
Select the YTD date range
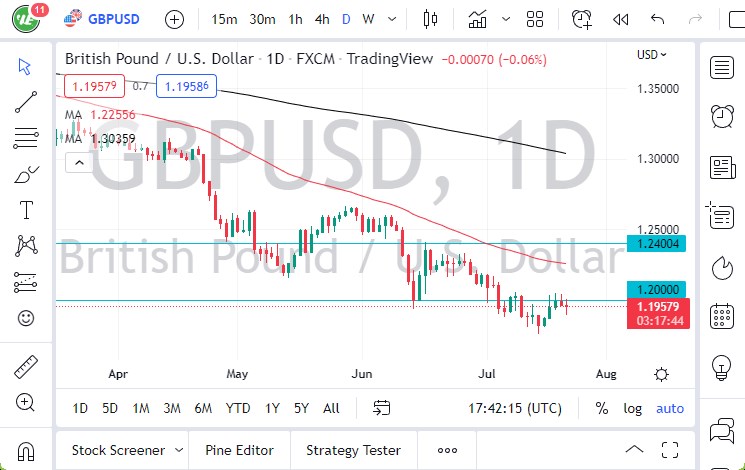click(x=238, y=408)
